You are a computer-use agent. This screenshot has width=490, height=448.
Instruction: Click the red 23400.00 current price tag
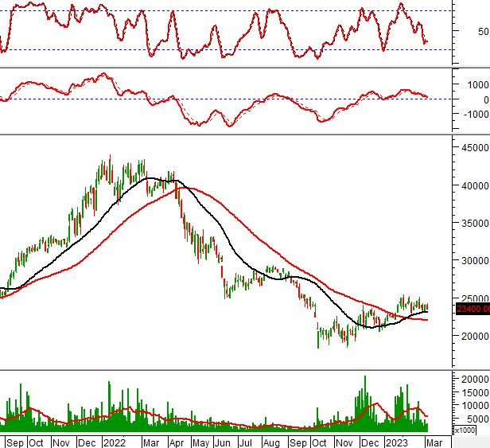[471, 309]
